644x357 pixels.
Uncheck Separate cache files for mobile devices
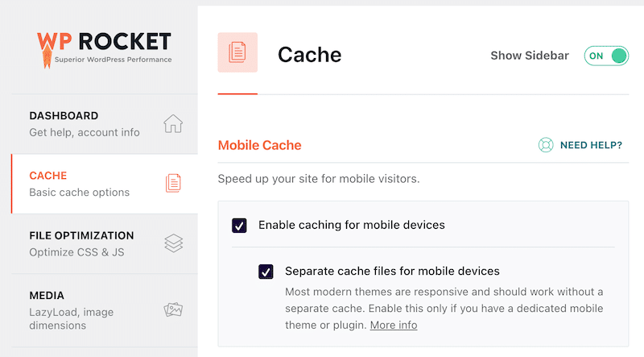(x=266, y=272)
